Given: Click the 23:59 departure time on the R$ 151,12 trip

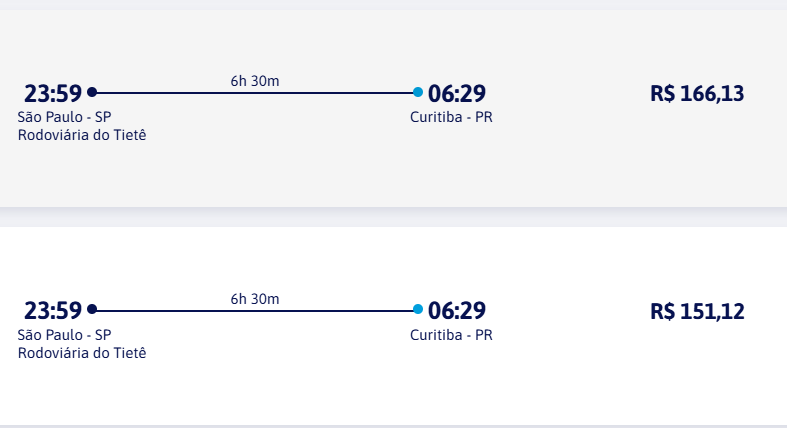Looking at the screenshot, I should tap(53, 311).
